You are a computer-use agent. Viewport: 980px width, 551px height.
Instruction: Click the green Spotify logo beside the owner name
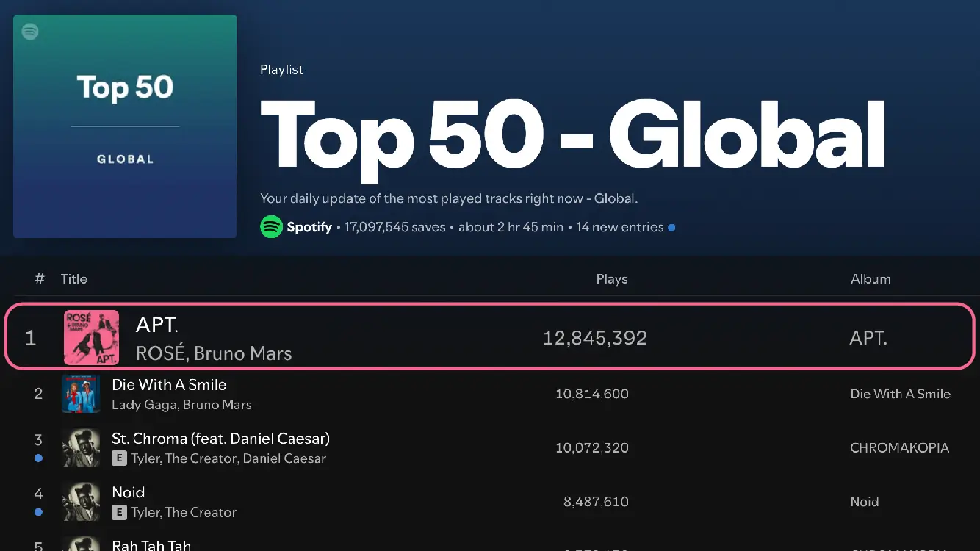[x=271, y=227]
